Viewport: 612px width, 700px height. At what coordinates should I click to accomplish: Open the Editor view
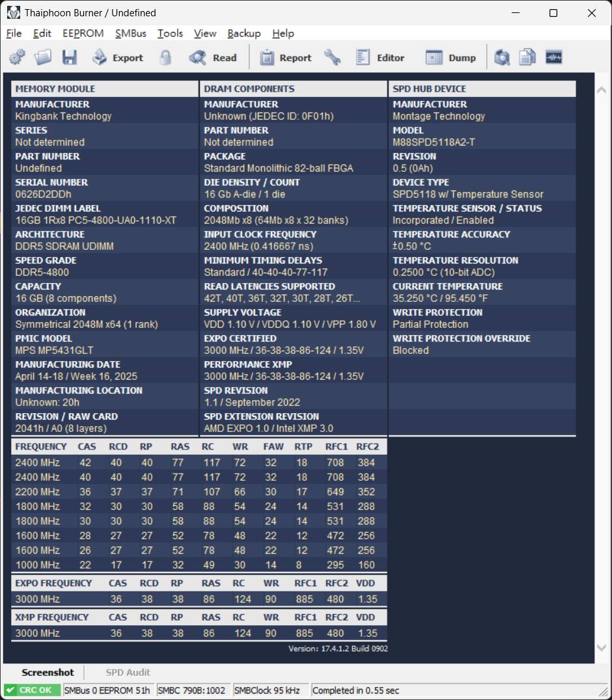pyautogui.click(x=380, y=58)
